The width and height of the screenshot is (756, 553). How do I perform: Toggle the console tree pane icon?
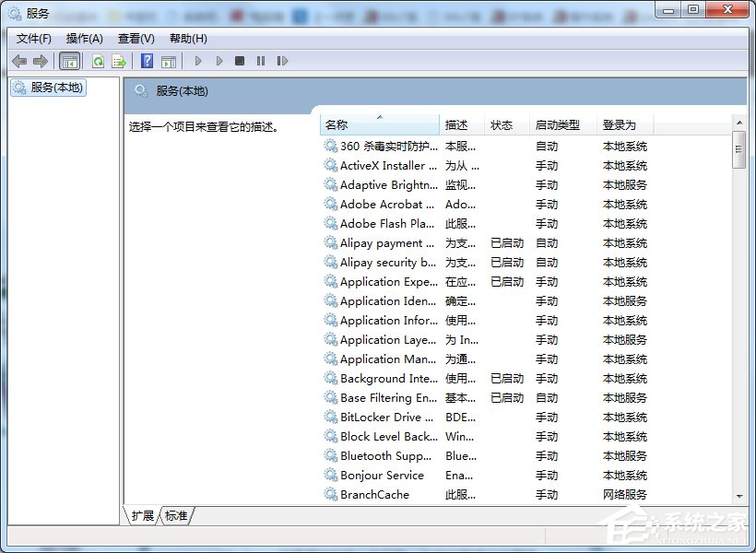click(x=69, y=60)
